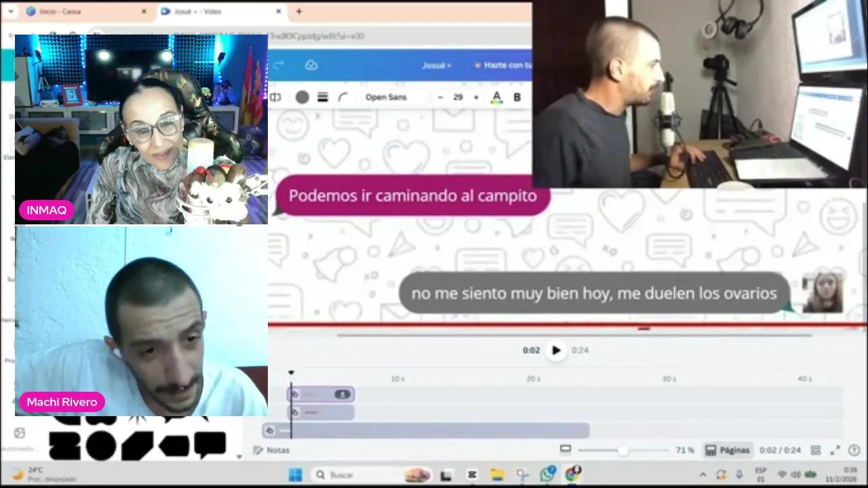Decrease font size with minus button
Image resolution: width=868 pixels, height=488 pixels.
(x=440, y=98)
